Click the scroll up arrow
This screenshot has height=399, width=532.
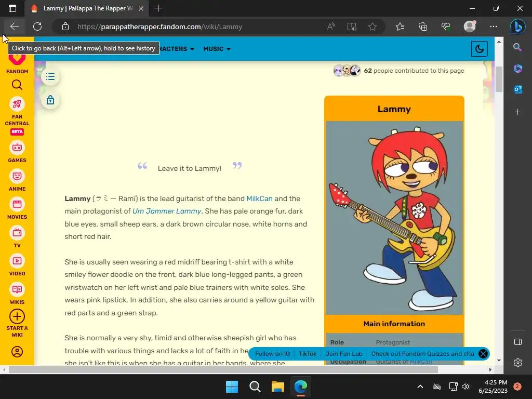(499, 42)
